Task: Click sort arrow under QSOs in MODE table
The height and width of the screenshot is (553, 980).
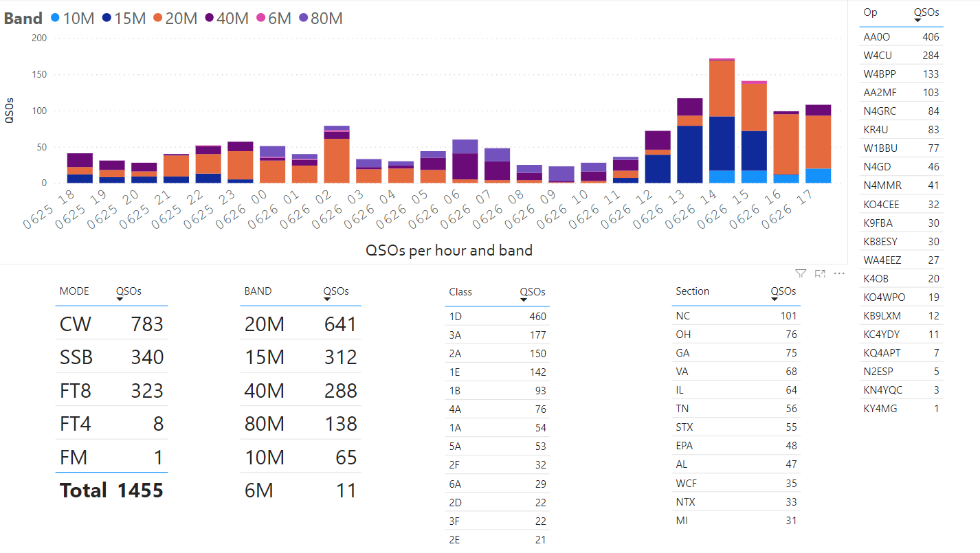Action: click(x=120, y=300)
